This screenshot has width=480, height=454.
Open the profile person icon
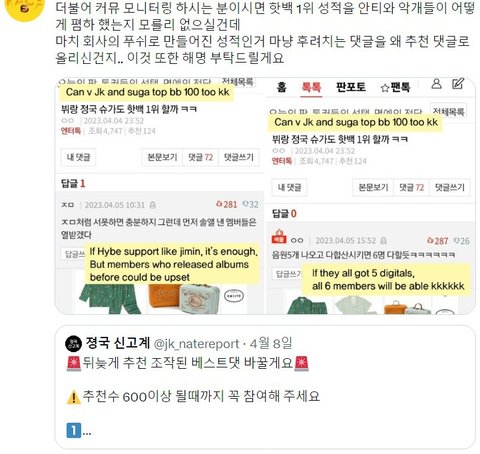pyautogui.click(x=436, y=84)
